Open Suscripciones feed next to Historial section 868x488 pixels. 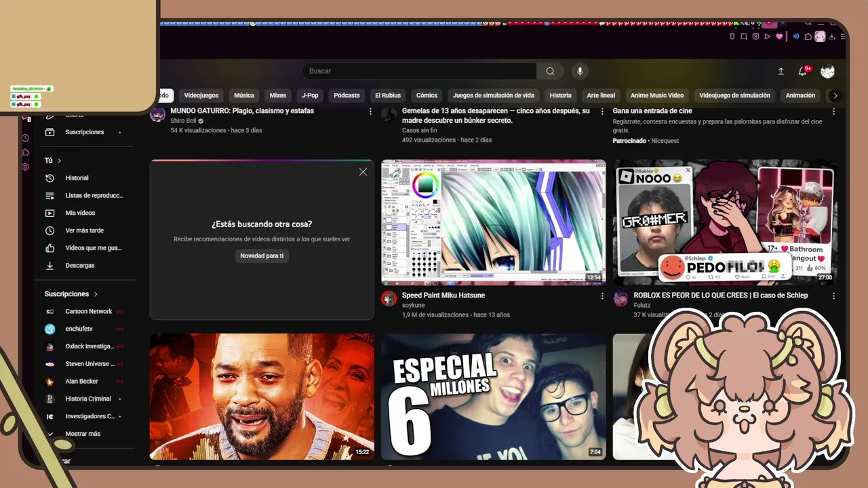84,132
